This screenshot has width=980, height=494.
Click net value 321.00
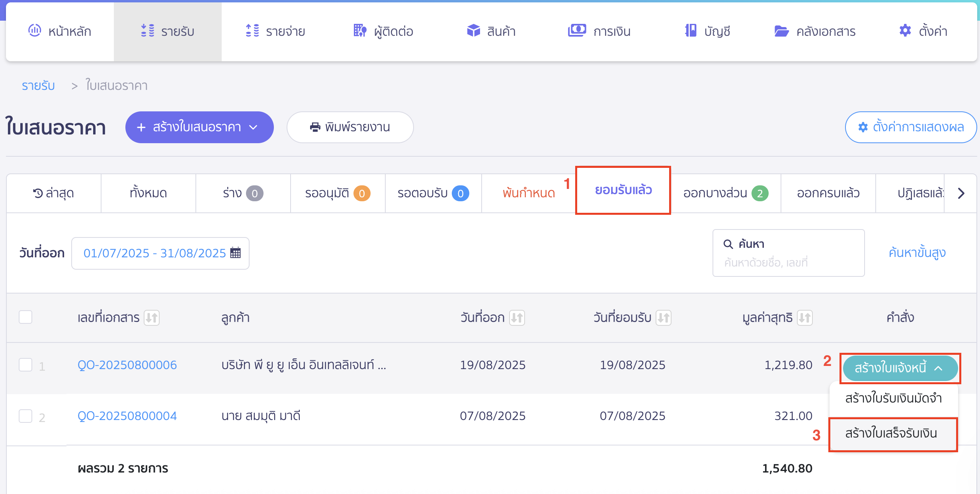point(793,416)
